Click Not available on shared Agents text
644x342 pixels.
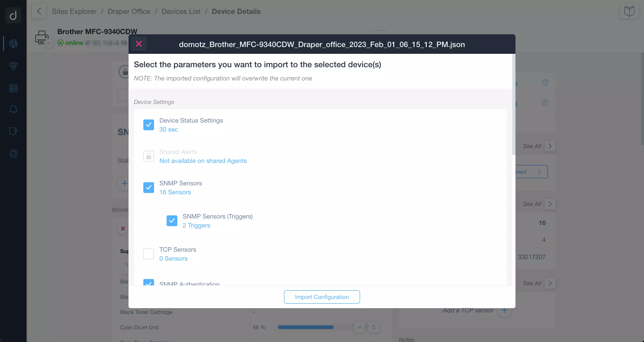(203, 161)
